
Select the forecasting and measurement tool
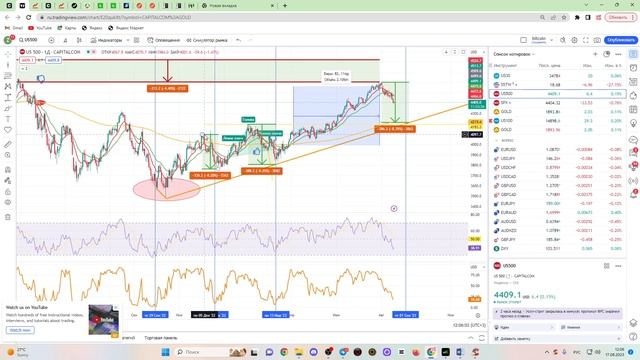pyautogui.click(x=8, y=98)
